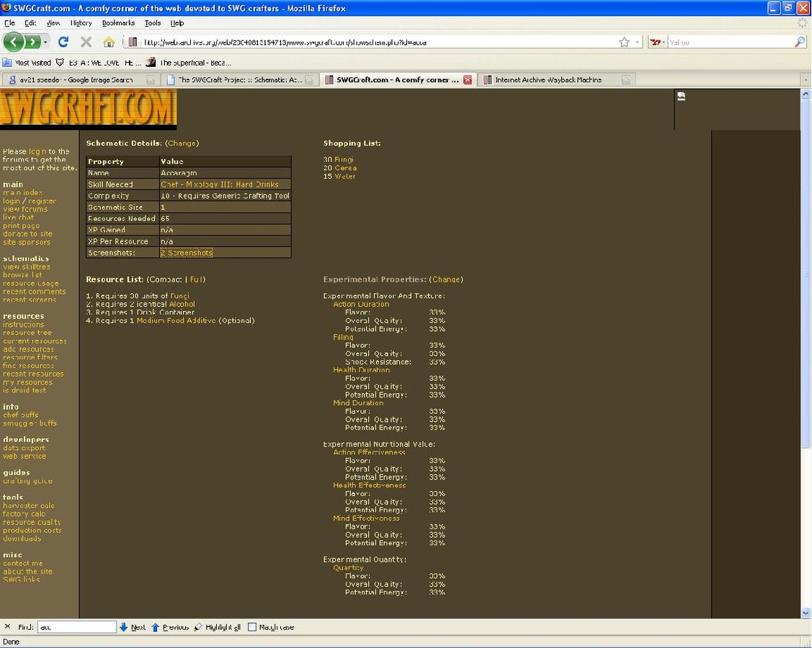Switch to the Internet Archive Wayback Machine tab
Screen dimensions: 812x648
click(x=548, y=80)
